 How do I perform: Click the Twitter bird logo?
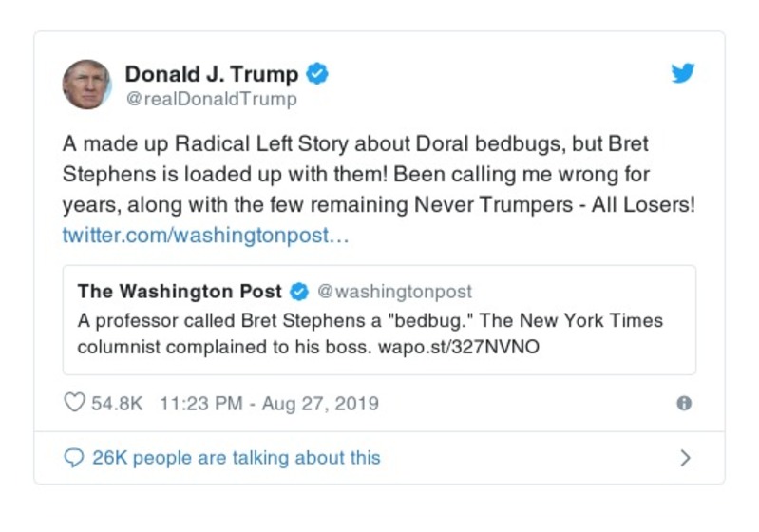tap(683, 73)
